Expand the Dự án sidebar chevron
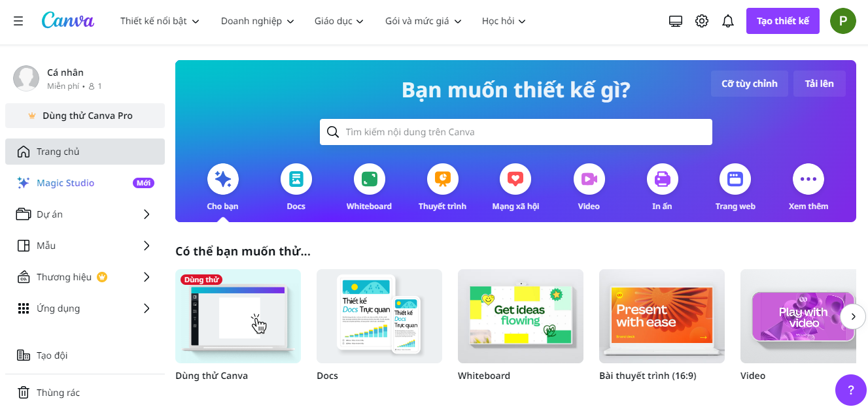 tap(147, 214)
